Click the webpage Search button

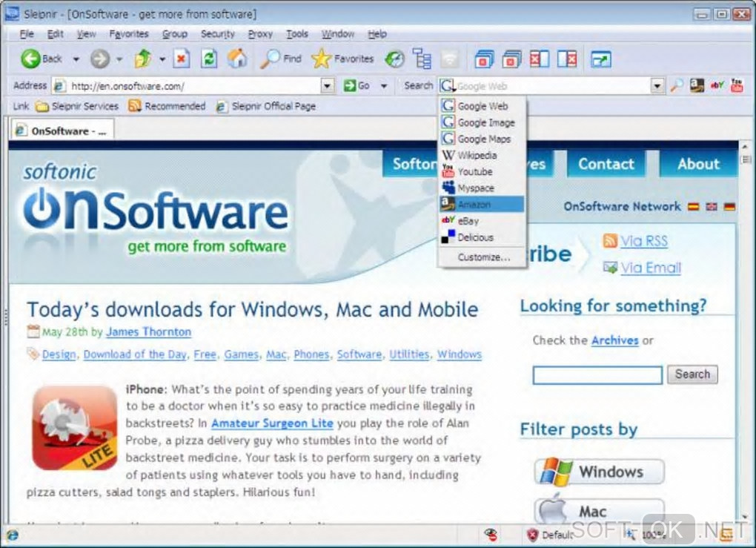point(692,374)
